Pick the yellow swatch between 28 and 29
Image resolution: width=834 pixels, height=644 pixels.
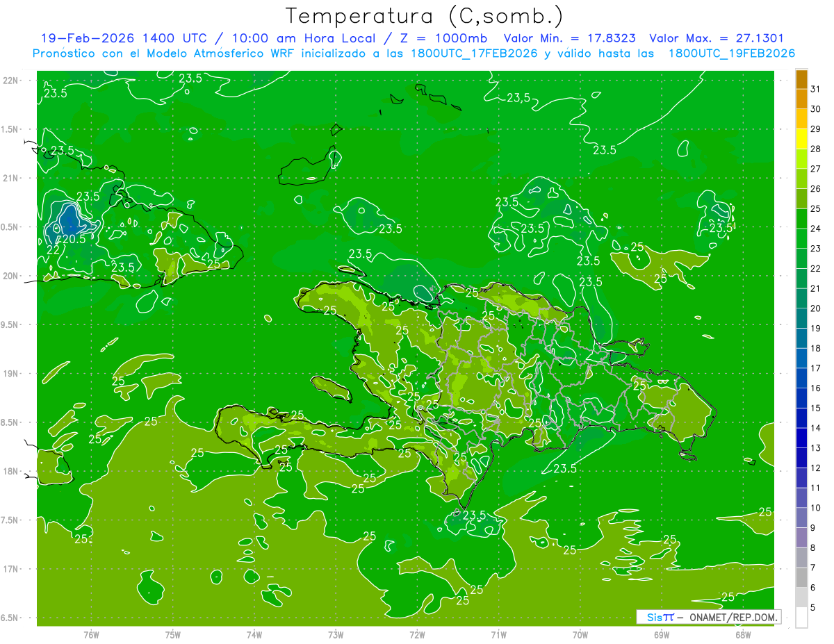801,139
